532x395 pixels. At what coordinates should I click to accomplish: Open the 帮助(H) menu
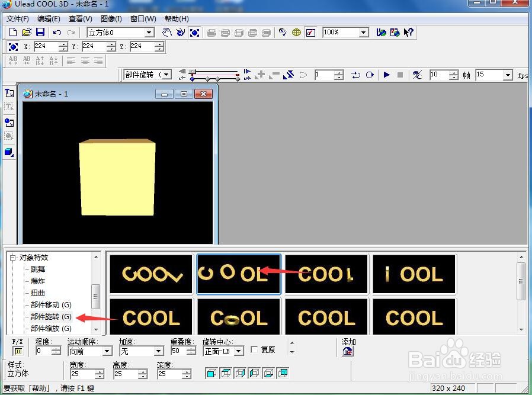click(177, 19)
